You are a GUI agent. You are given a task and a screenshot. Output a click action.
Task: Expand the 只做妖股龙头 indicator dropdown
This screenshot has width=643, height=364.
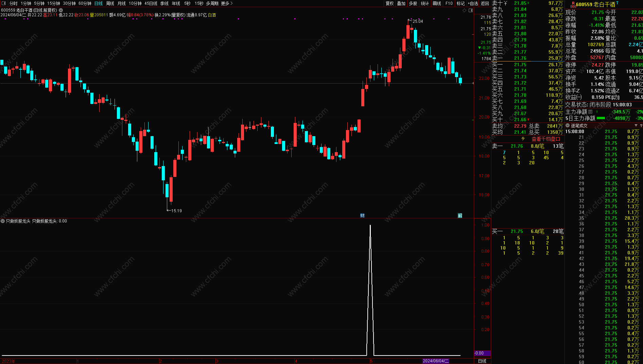pyautogui.click(x=3, y=221)
